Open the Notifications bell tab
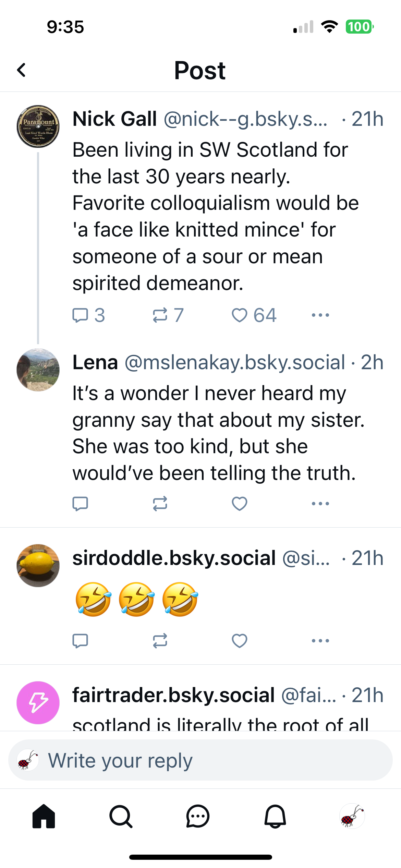401x868 pixels. (275, 816)
